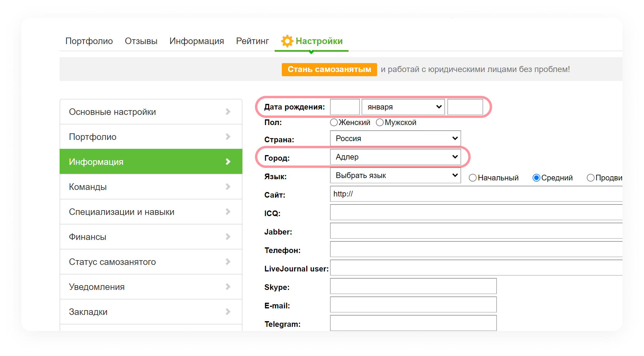Open the sidebar Информация section
The height and width of the screenshot is (356, 644).
coord(151,161)
